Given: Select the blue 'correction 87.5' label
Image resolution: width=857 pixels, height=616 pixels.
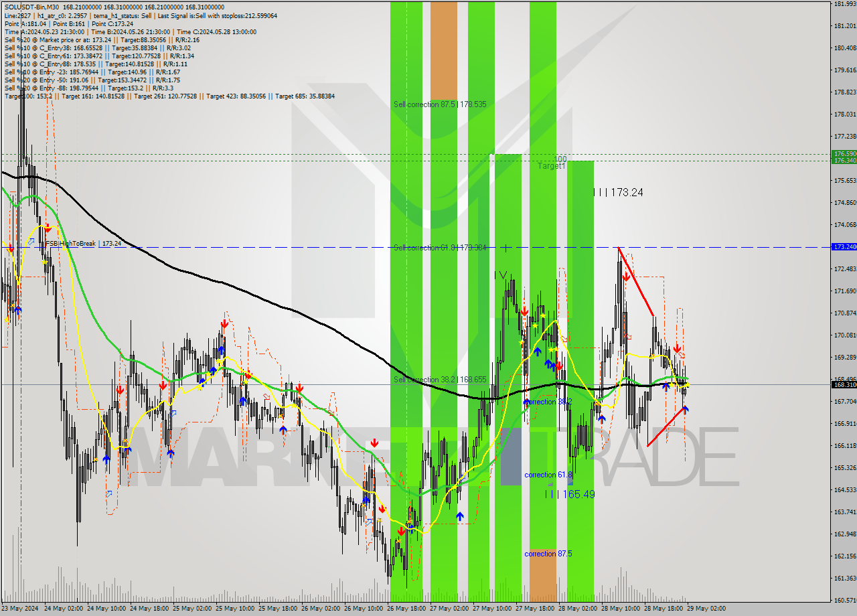Looking at the screenshot, I should [x=548, y=554].
